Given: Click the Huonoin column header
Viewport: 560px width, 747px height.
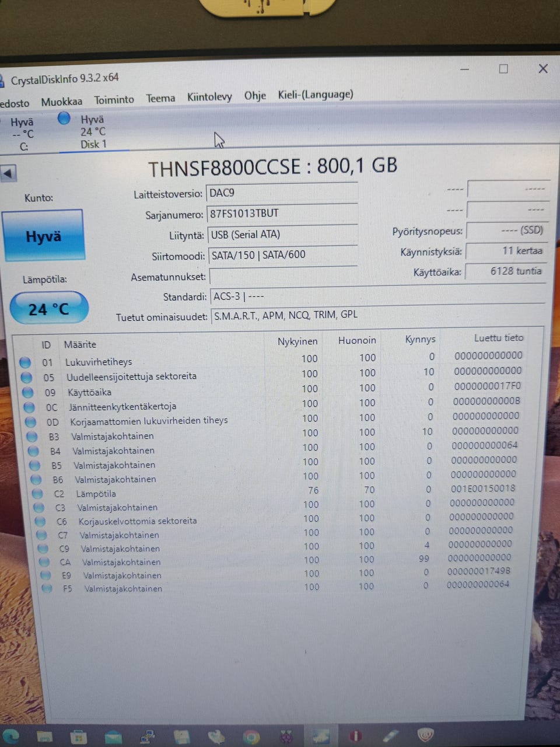Looking at the screenshot, I should (x=357, y=340).
